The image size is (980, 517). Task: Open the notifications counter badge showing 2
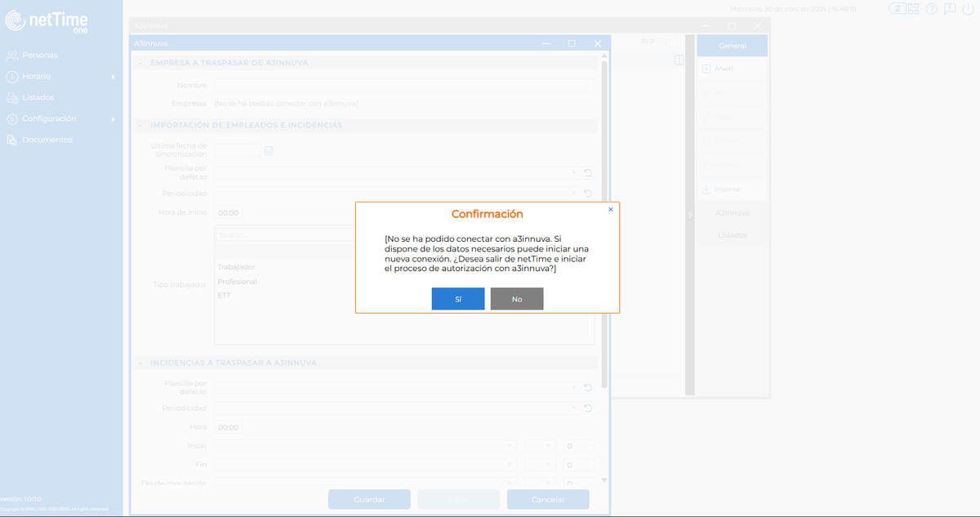898,8
